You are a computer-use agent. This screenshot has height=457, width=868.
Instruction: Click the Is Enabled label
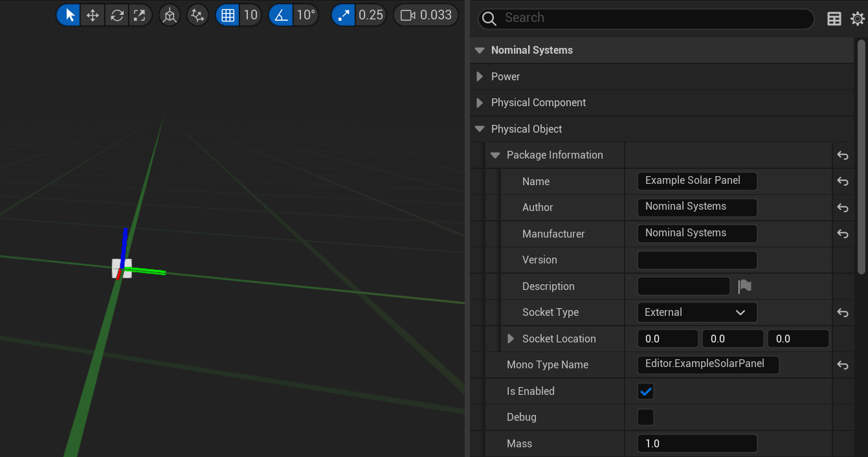pyautogui.click(x=531, y=391)
